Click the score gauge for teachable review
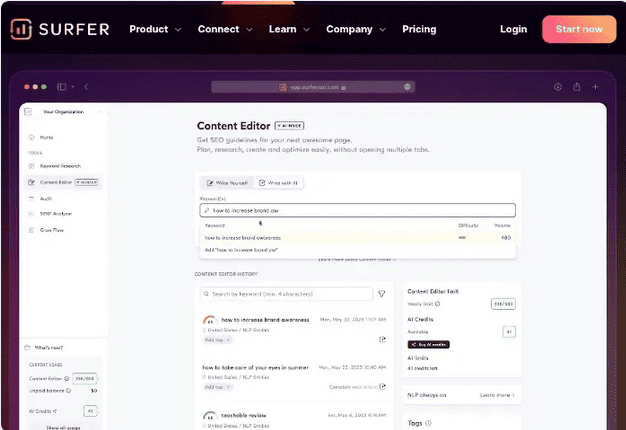Screen dimensions: 626x430 tap(210, 416)
